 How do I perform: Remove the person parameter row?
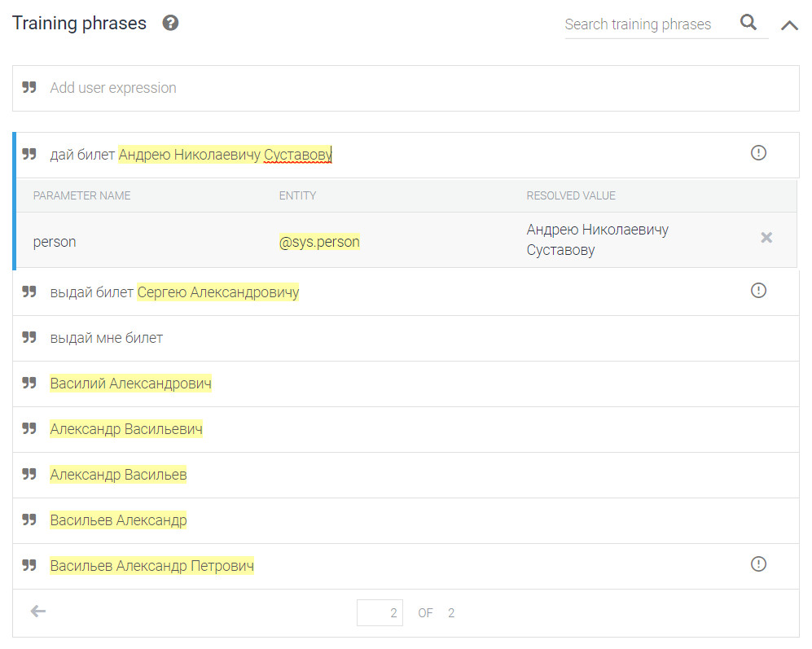pyautogui.click(x=766, y=238)
